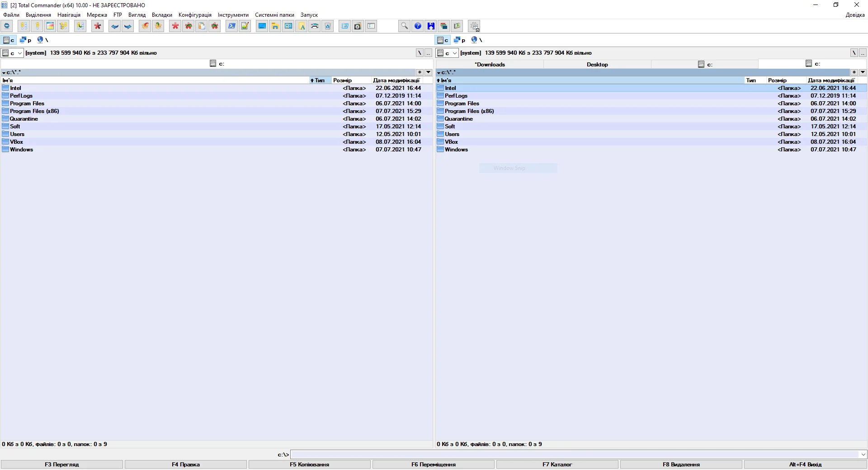The width and height of the screenshot is (868, 470).
Task: Click F6 Переміщення button
Action: coord(434,465)
